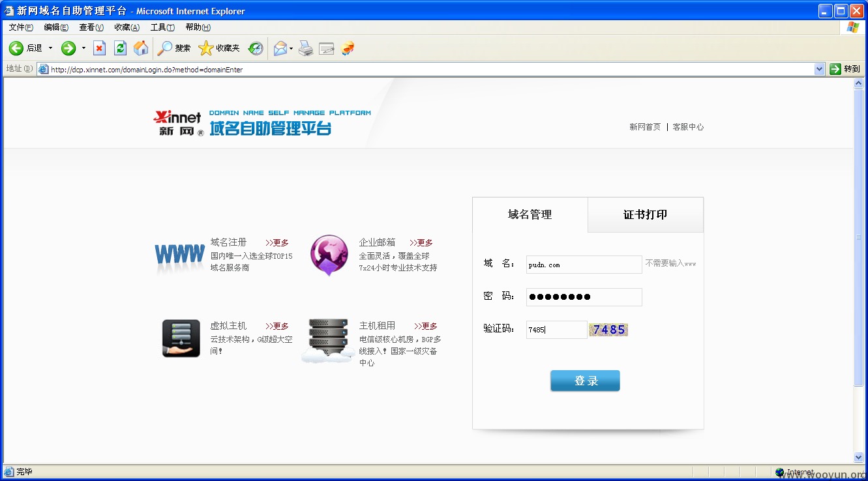Switch to the 证书打印 tab
868x481 pixels.
(646, 214)
